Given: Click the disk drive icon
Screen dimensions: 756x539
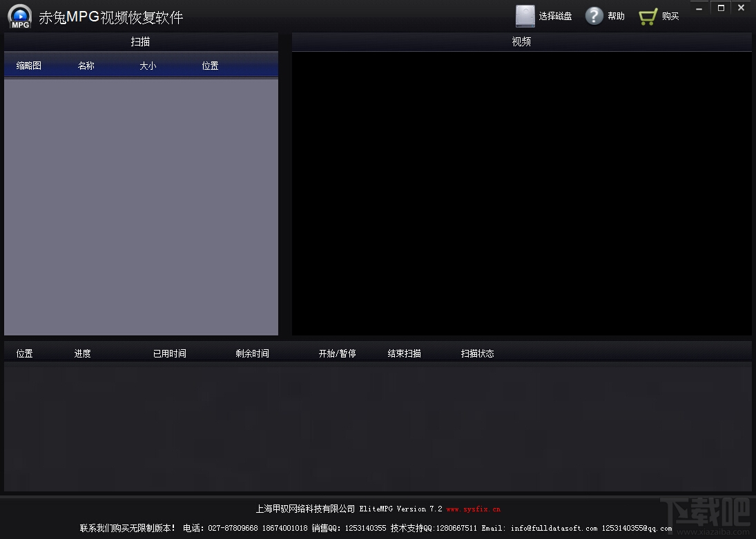Looking at the screenshot, I should pos(525,16).
